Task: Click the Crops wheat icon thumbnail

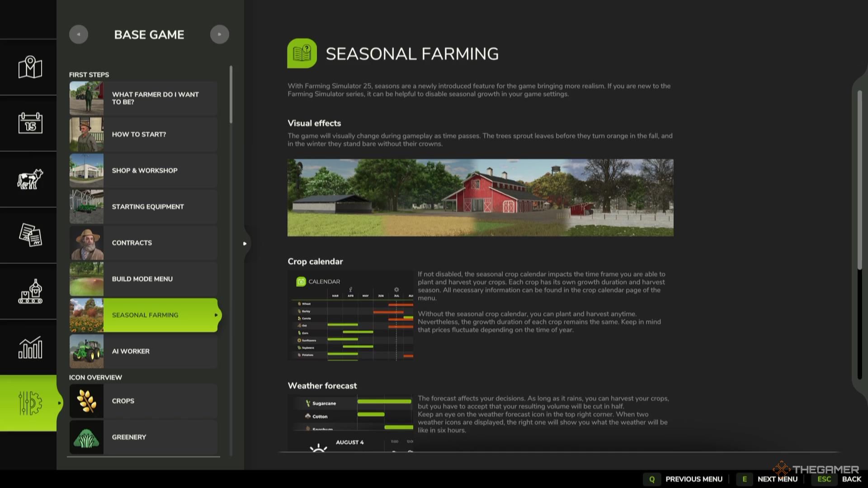Action: tap(86, 401)
